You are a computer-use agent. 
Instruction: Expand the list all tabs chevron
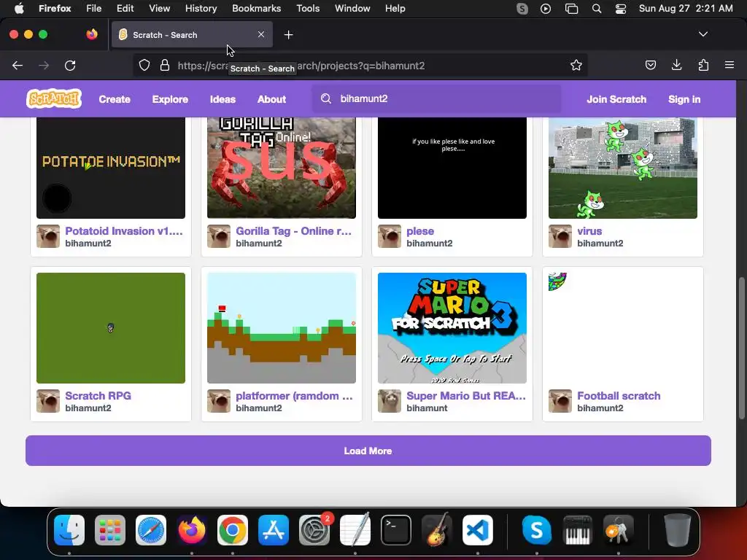click(703, 34)
